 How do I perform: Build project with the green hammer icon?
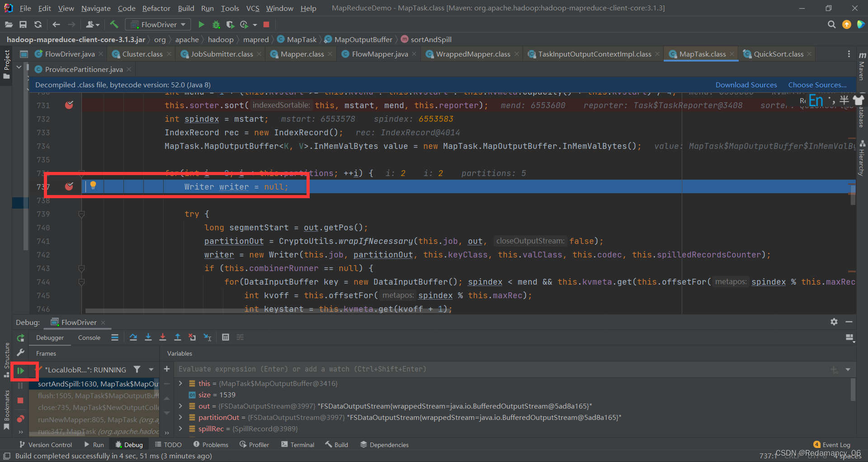(x=114, y=24)
